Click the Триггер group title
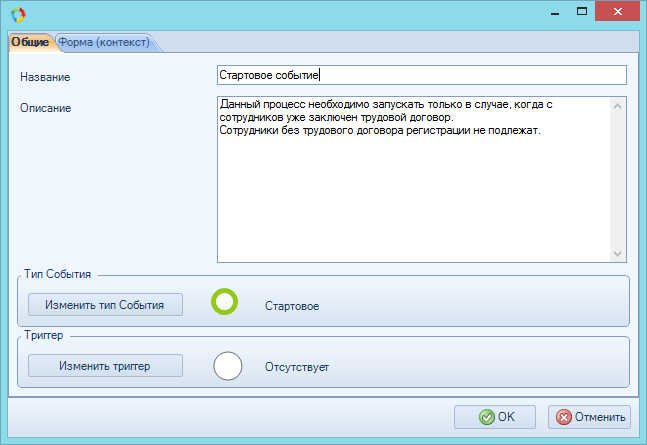 pos(44,335)
